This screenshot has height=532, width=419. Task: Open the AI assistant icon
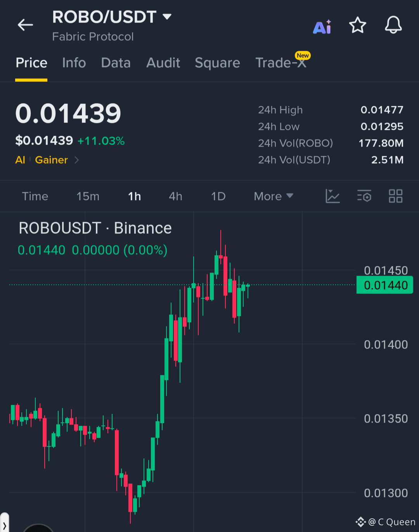coord(322,27)
